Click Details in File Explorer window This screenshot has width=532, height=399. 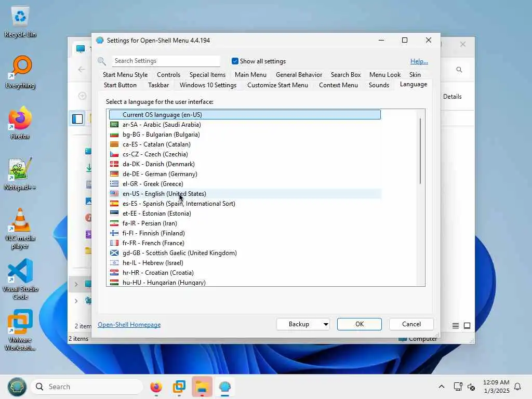tap(453, 97)
